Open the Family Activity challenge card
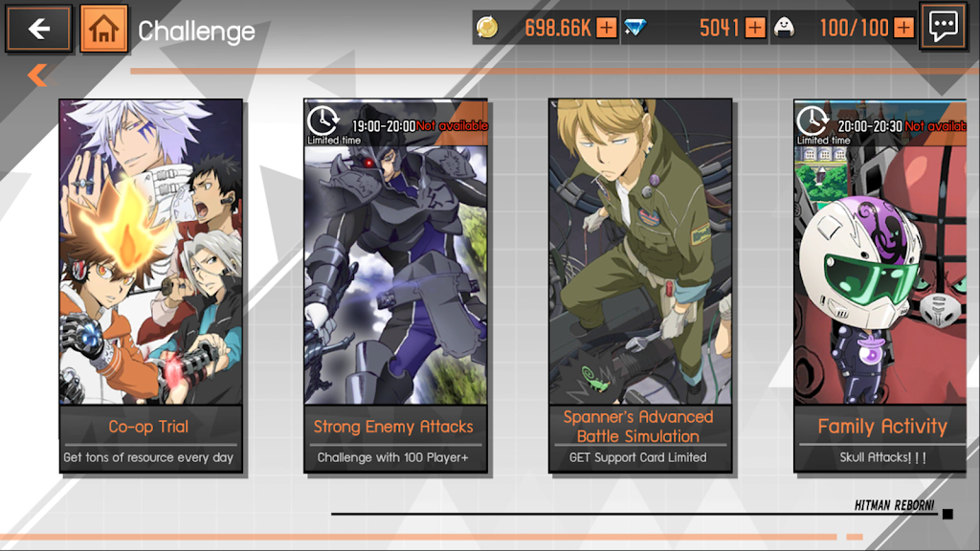The image size is (980, 551). click(880, 285)
